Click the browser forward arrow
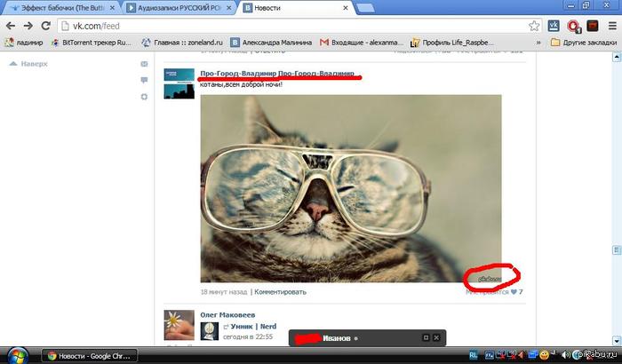 pos(28,26)
